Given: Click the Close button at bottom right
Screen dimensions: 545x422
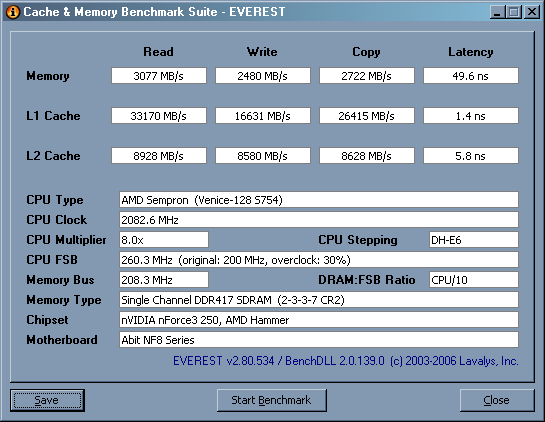Looking at the screenshot, I should (497, 400).
